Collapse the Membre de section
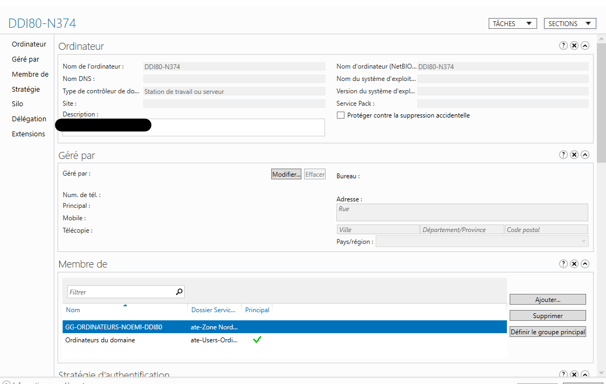The height and width of the screenshot is (384, 606). pyautogui.click(x=585, y=264)
